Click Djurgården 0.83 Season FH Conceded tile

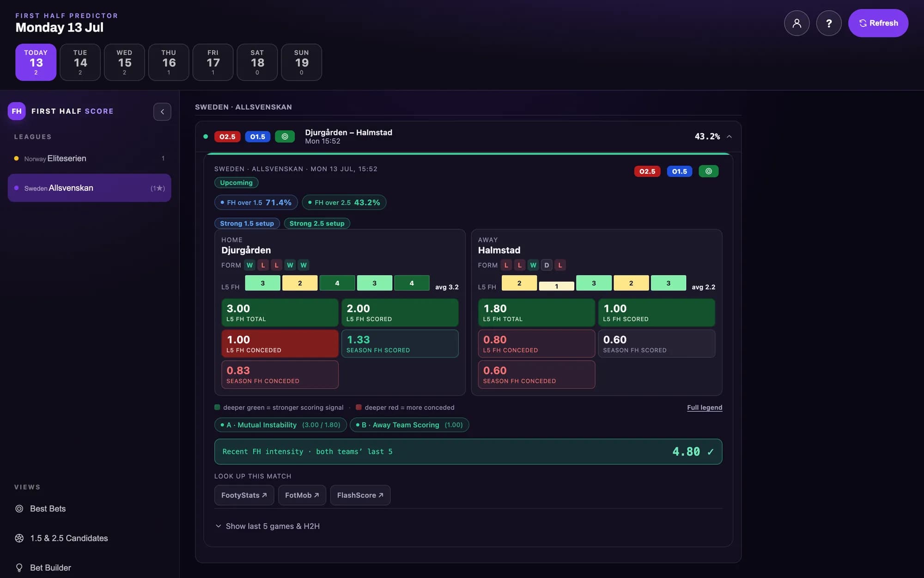click(280, 375)
